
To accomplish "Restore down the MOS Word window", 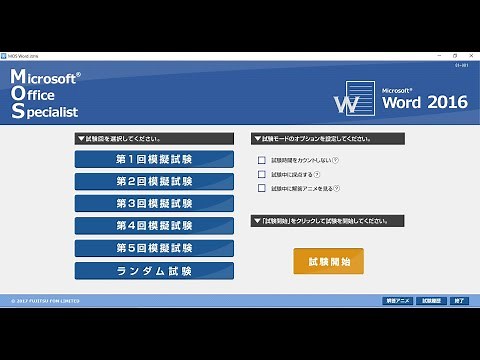I will click(455, 56).
